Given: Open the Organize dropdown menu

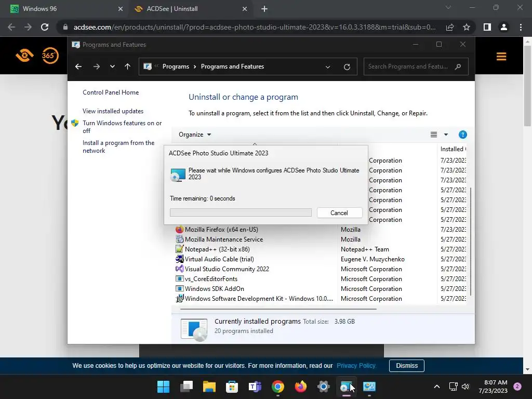Looking at the screenshot, I should click(195, 135).
